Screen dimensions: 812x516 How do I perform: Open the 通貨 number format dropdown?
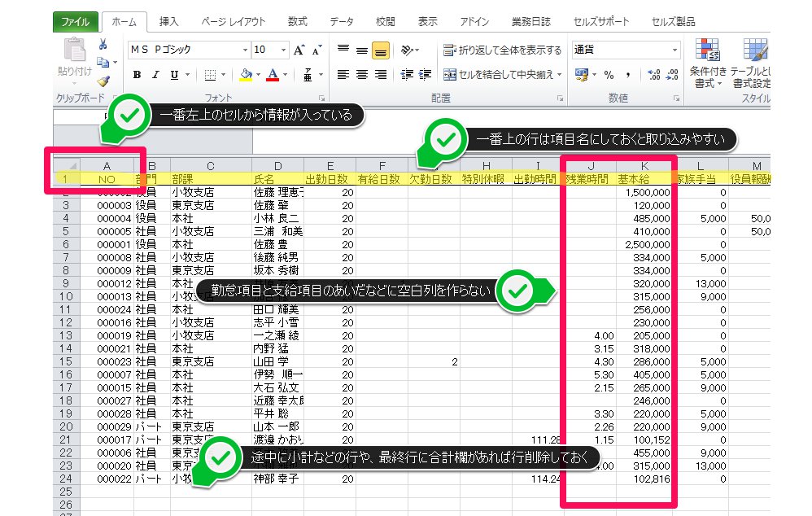point(674,50)
